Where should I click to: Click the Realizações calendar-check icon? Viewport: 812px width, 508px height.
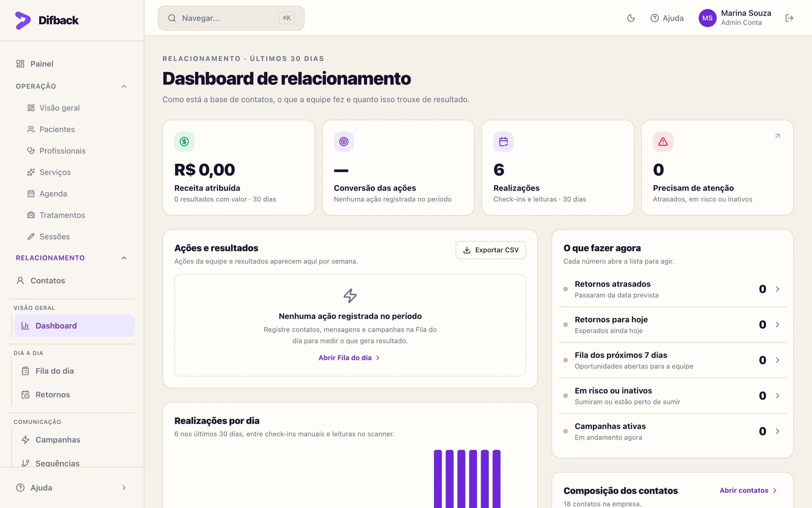point(503,142)
